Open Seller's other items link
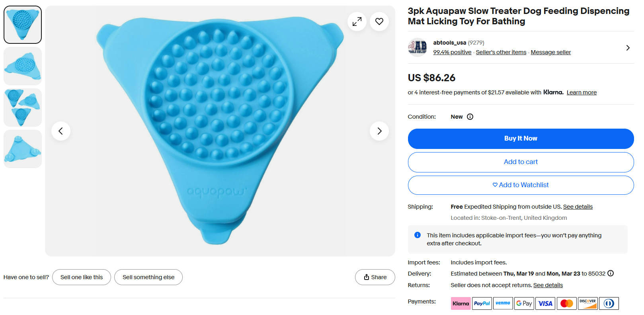Viewport: 644px width, 315px height. [x=501, y=52]
